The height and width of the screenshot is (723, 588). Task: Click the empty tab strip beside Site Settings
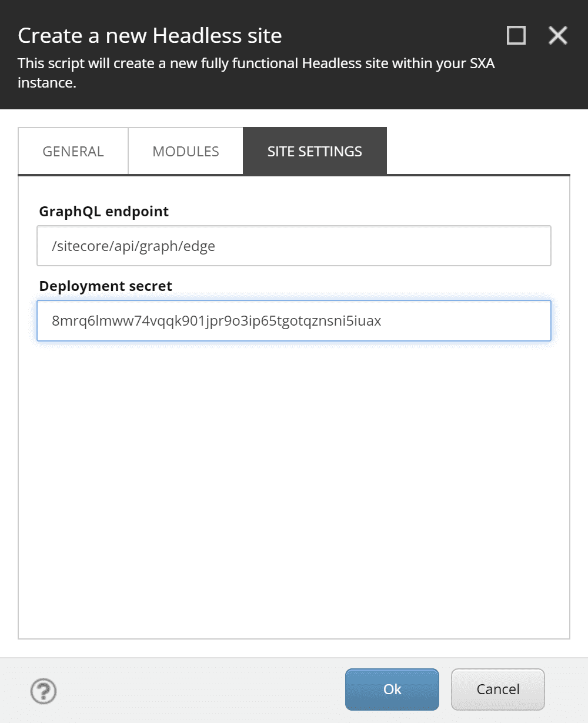[x=476, y=151]
